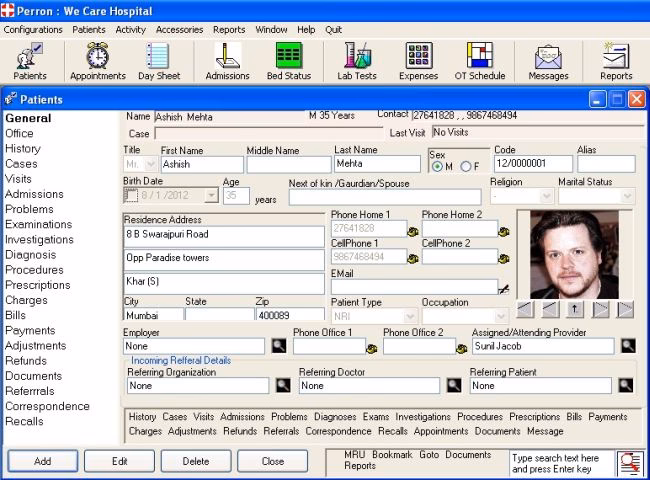650x480 pixels.
Task: Expand the Title dropdown
Action: click(150, 165)
